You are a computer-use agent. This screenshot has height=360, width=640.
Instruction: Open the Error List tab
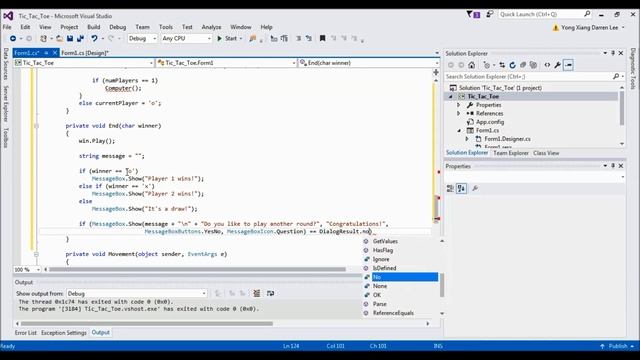(x=26, y=333)
